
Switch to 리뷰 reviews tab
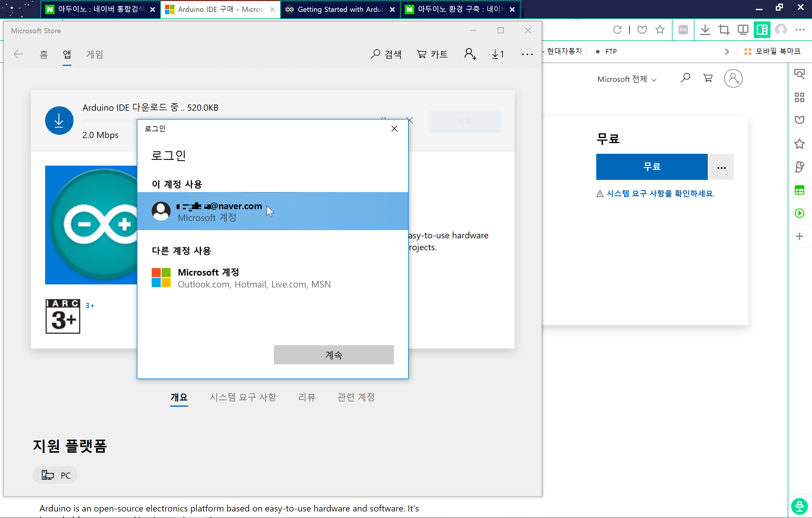click(x=307, y=397)
